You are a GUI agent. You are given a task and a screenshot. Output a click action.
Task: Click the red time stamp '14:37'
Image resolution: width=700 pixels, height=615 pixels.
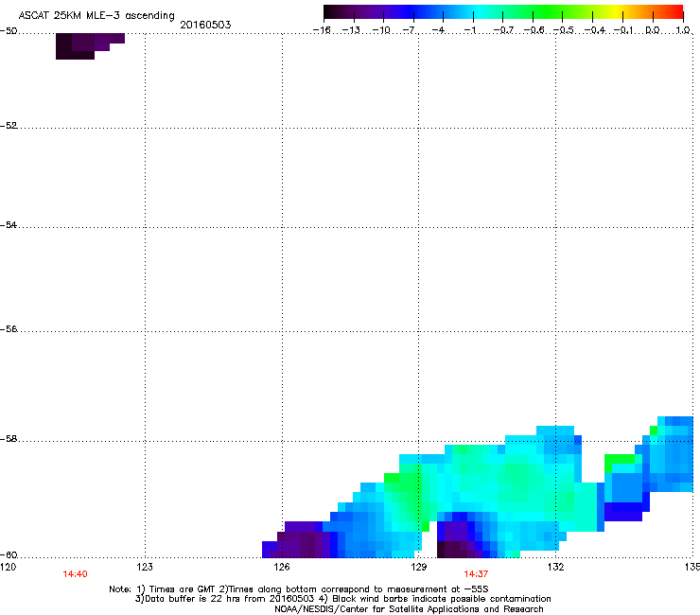click(x=476, y=574)
